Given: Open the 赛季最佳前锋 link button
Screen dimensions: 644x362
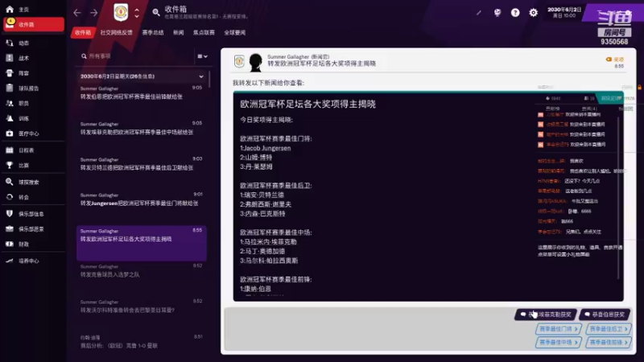Looking at the screenshot, I should click(x=609, y=342).
